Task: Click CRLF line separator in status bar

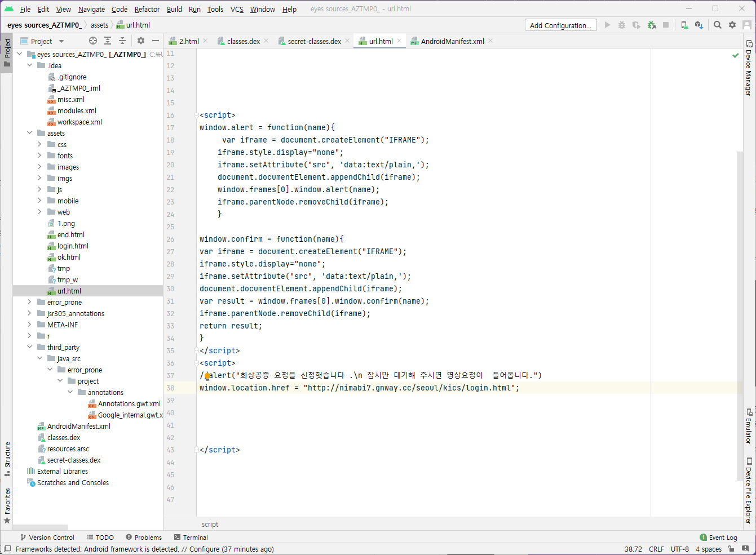Action: pyautogui.click(x=656, y=549)
